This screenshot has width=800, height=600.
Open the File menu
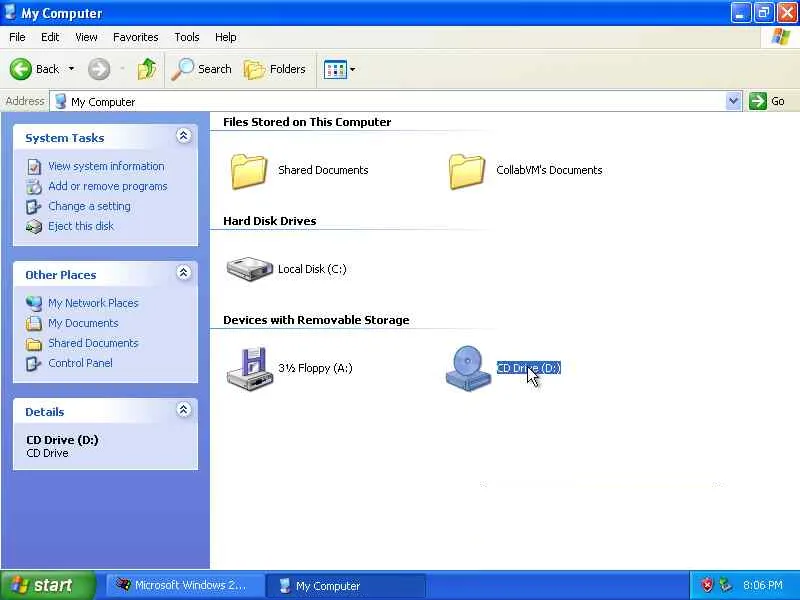(x=17, y=37)
